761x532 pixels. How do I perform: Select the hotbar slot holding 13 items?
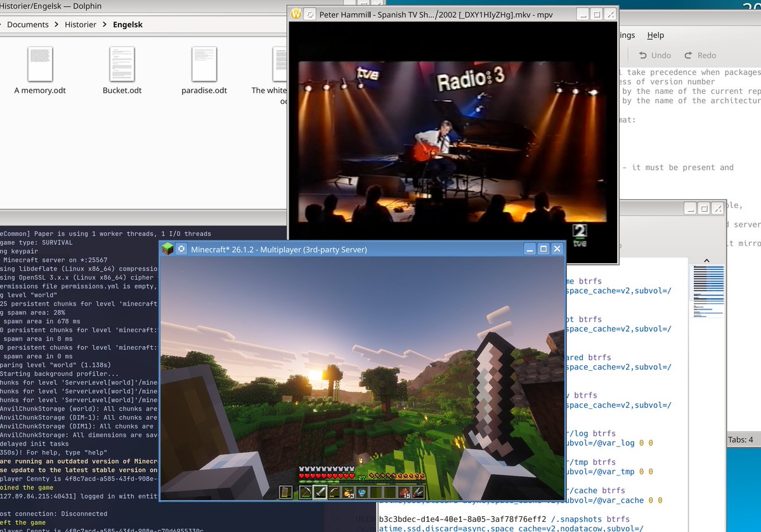tap(348, 492)
